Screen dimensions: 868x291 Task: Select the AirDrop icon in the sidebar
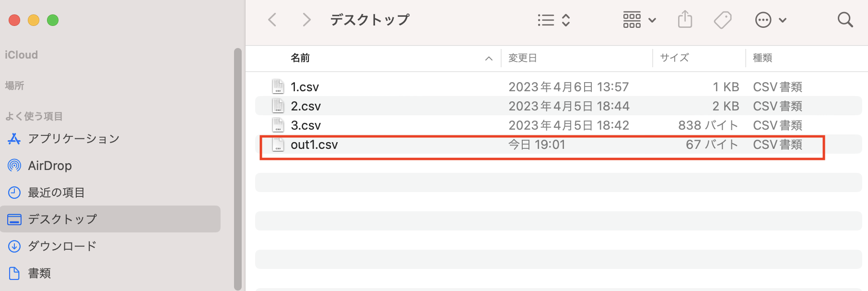(14, 165)
